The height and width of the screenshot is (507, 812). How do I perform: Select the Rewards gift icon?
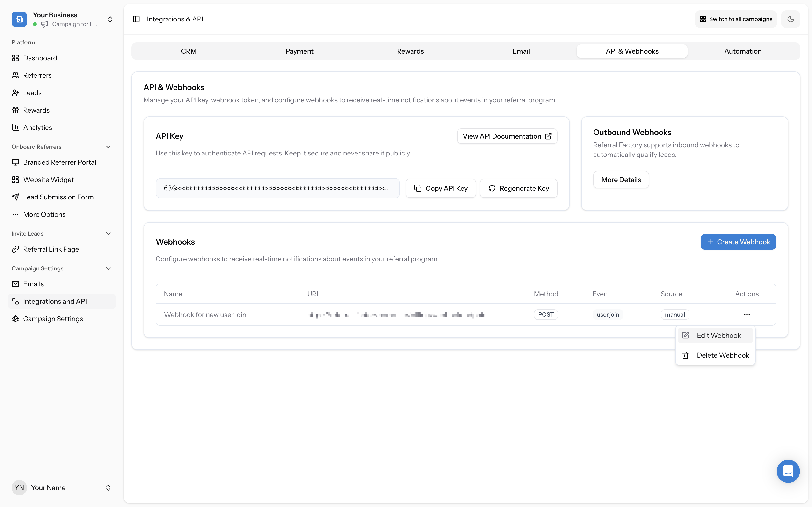[x=15, y=110]
